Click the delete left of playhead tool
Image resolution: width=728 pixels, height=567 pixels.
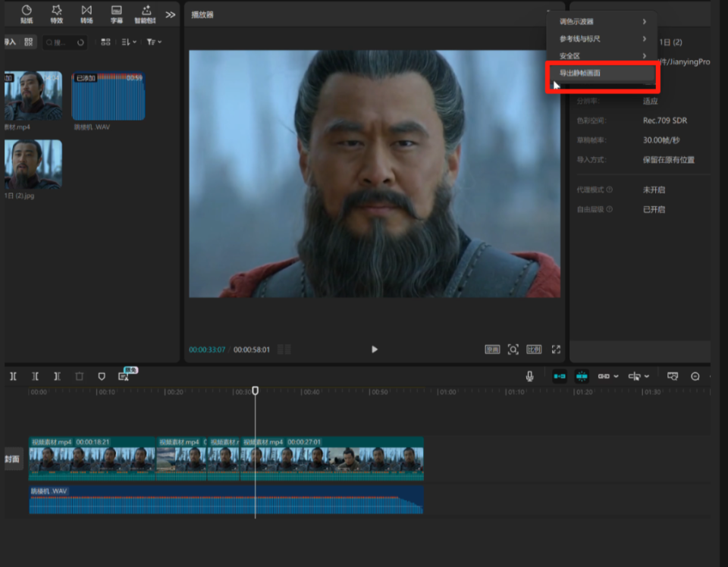tap(35, 376)
